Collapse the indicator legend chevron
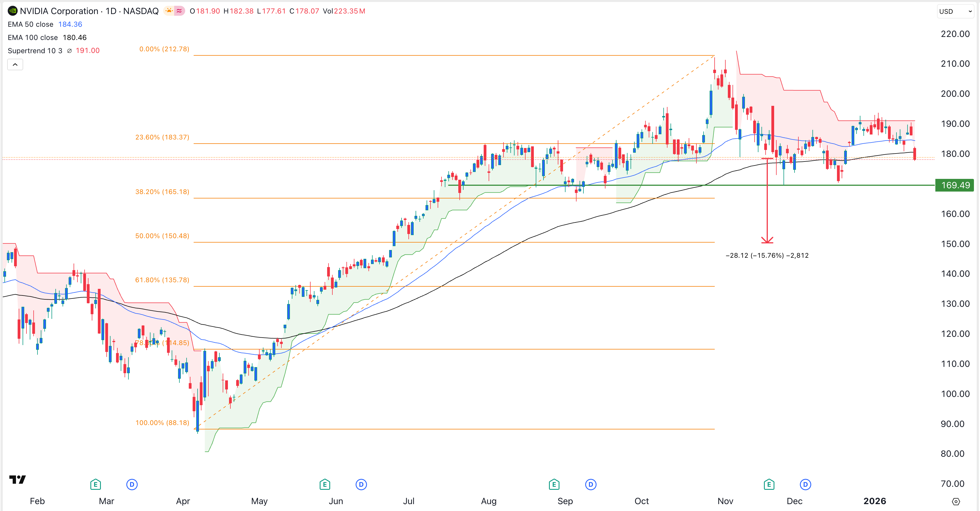The height and width of the screenshot is (511, 980). pos(15,64)
